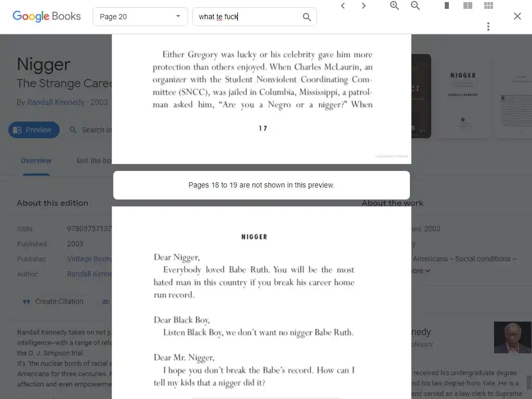
Task: Click Create Citation button
Action: [53, 301]
